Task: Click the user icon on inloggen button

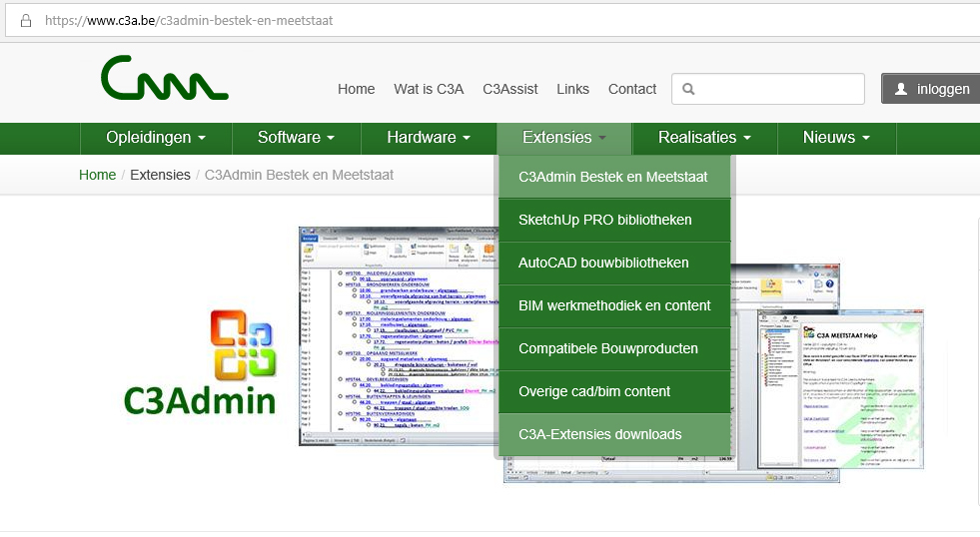Action: [x=901, y=89]
